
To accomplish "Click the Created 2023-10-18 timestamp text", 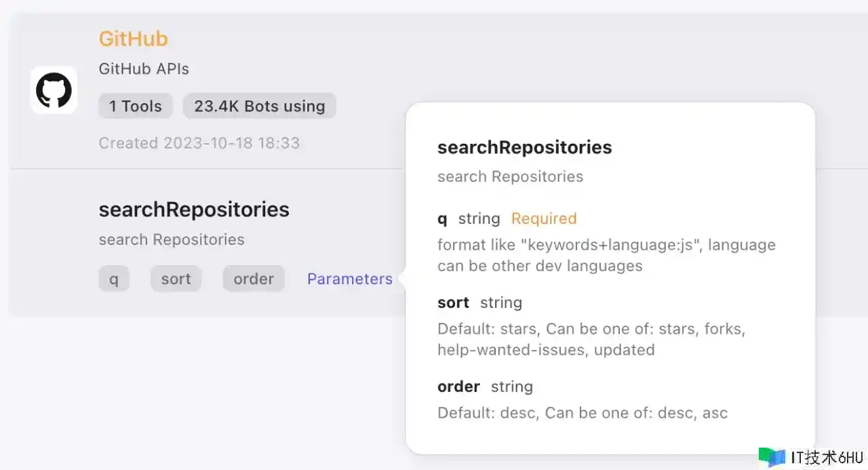I will tap(199, 143).
